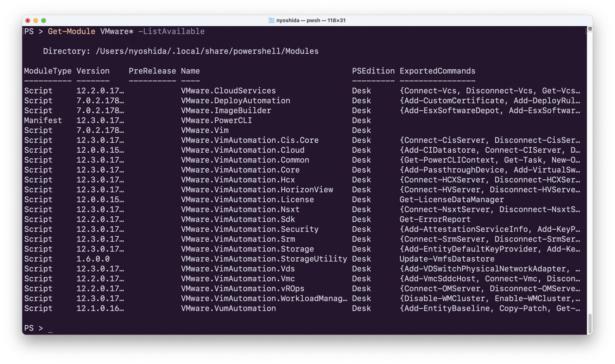Click the folder proxy icon in title bar
615x364 pixels.
(x=271, y=20)
